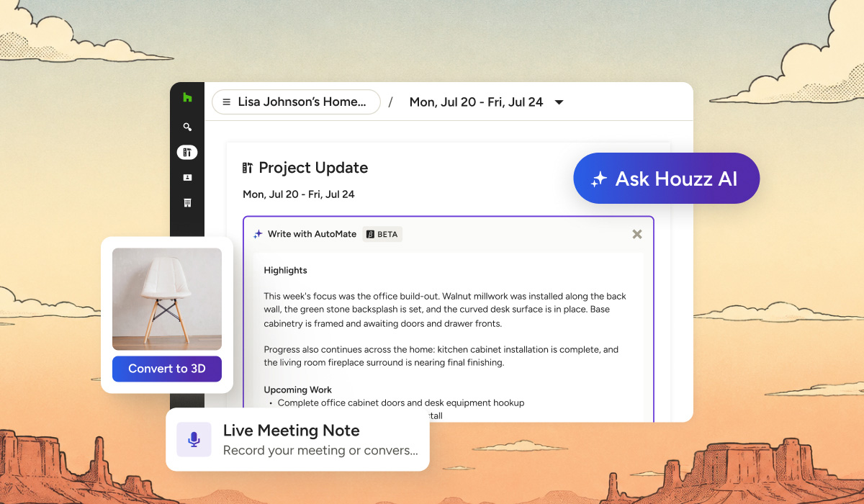The image size is (864, 504).
Task: Click the sparkle icon in Ask Houzz AI
Action: 598,179
